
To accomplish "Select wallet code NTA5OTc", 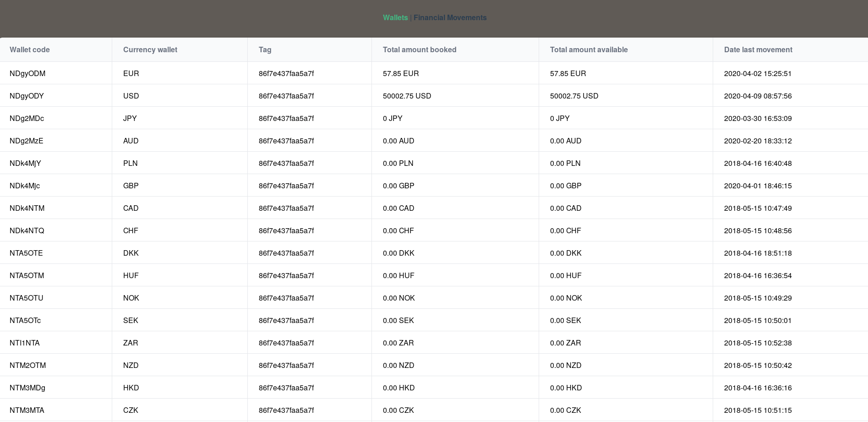I will [x=25, y=320].
